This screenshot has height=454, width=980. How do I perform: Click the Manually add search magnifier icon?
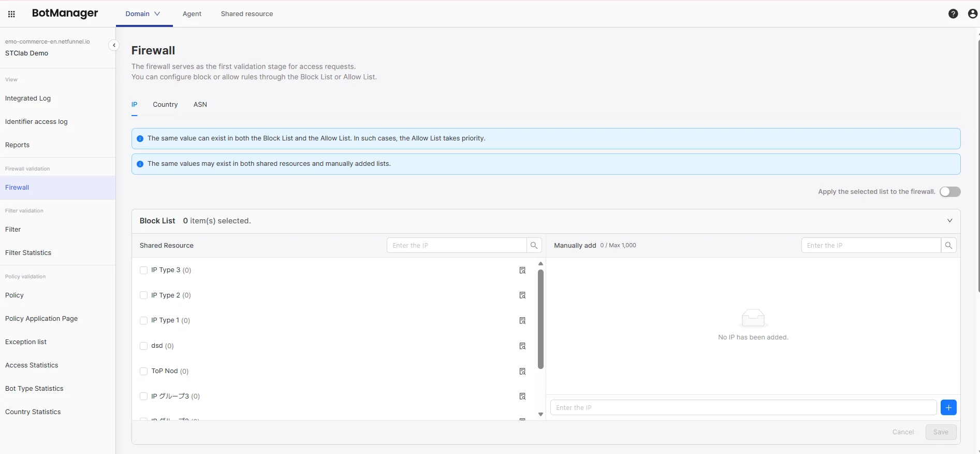tap(948, 246)
